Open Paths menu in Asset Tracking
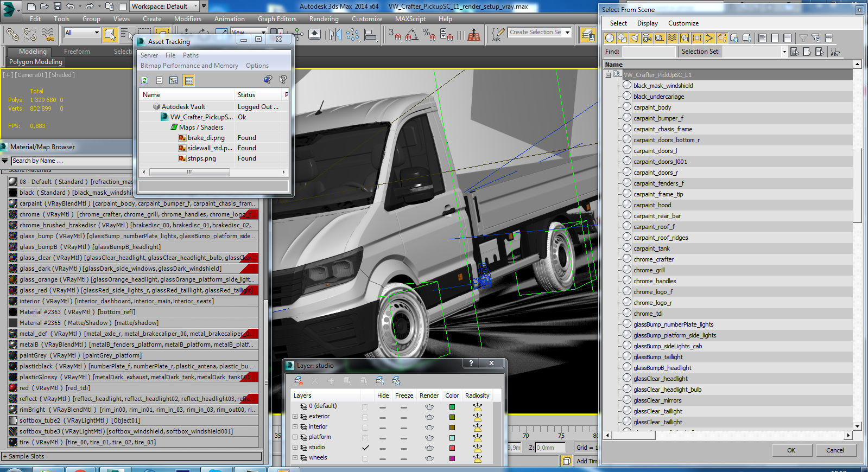The image size is (868, 472). tap(191, 55)
